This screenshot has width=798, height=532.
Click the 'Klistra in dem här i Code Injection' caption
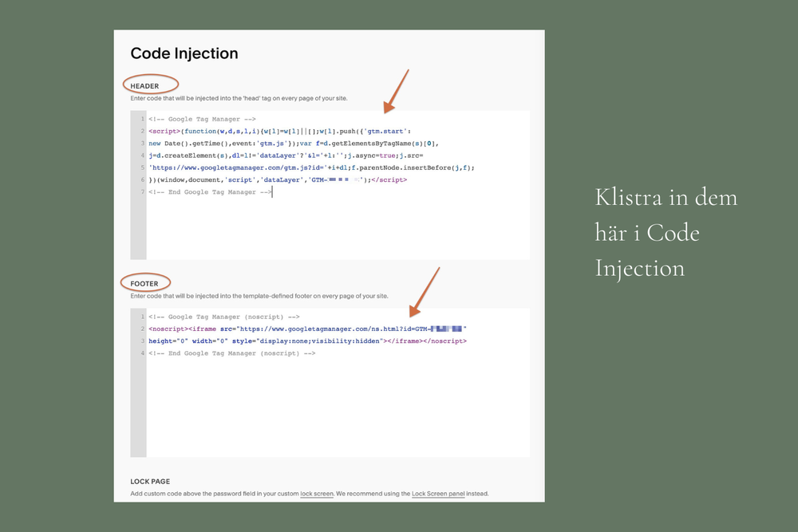pyautogui.click(x=666, y=232)
